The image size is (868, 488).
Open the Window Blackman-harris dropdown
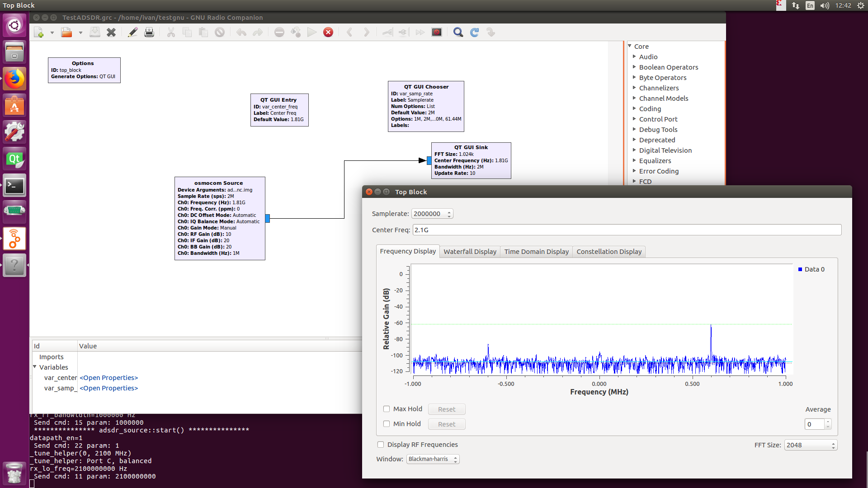pyautogui.click(x=433, y=459)
